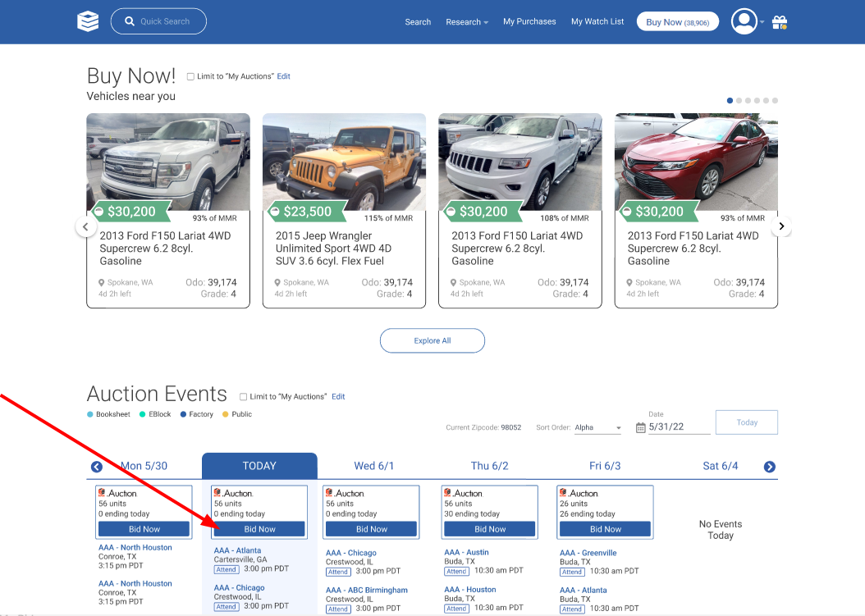Image resolution: width=865 pixels, height=616 pixels.
Task: Show previous Buy Now vehicles with left arrow
Action: coord(85,226)
